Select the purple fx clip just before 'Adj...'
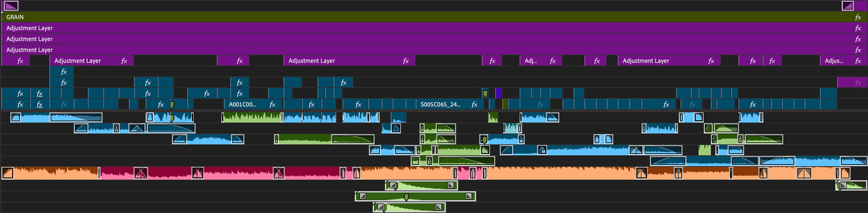The height and width of the screenshot is (213, 868). click(492, 61)
